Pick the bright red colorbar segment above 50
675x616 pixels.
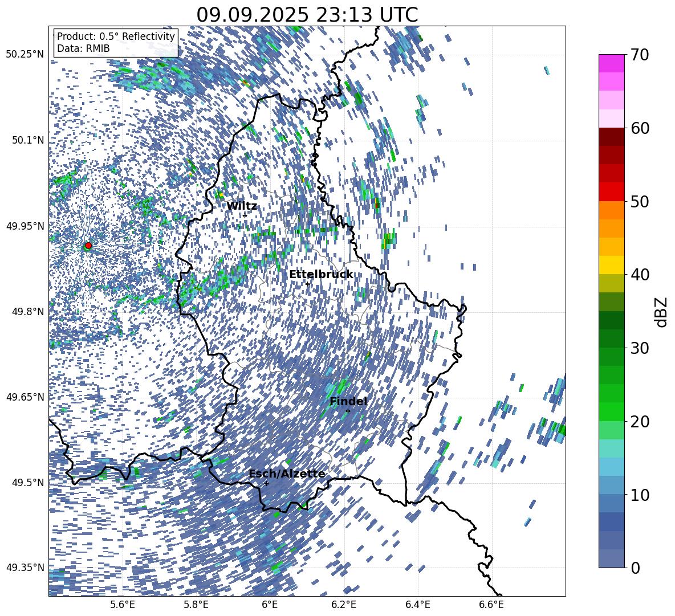pos(612,191)
